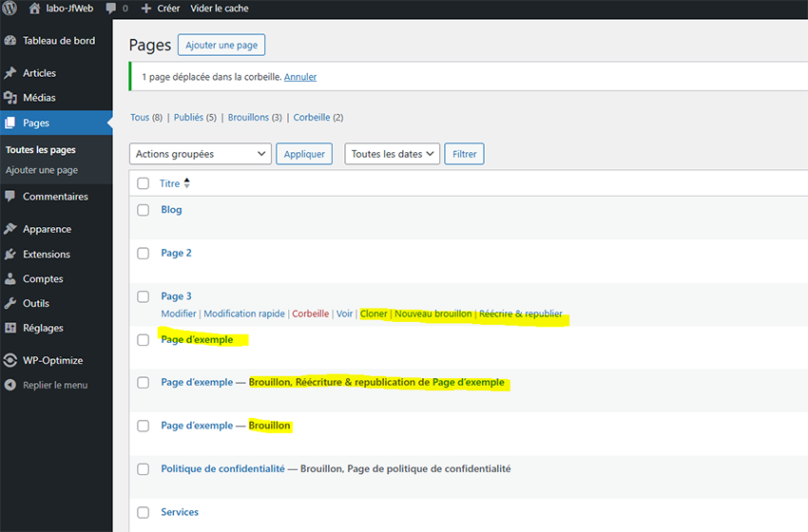Check the Page 2 checkbox
The image size is (808, 532).
click(144, 254)
